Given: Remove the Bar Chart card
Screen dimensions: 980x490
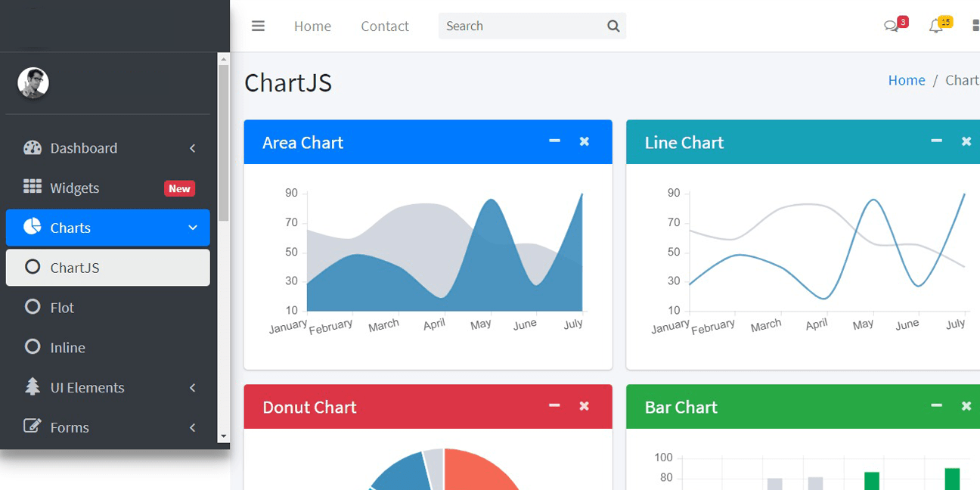Looking at the screenshot, I should [966, 406].
